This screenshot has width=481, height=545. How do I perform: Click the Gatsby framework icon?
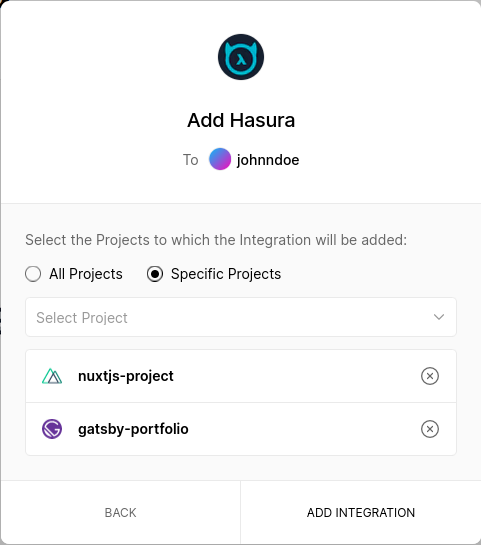coord(52,429)
